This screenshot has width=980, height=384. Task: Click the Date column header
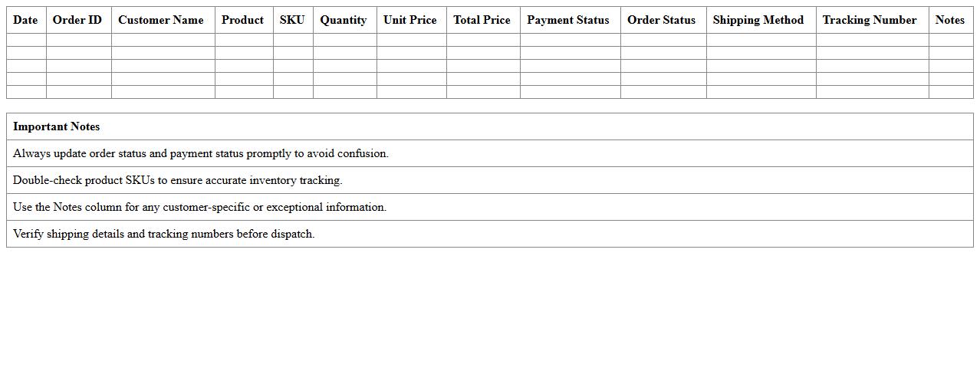(x=25, y=20)
